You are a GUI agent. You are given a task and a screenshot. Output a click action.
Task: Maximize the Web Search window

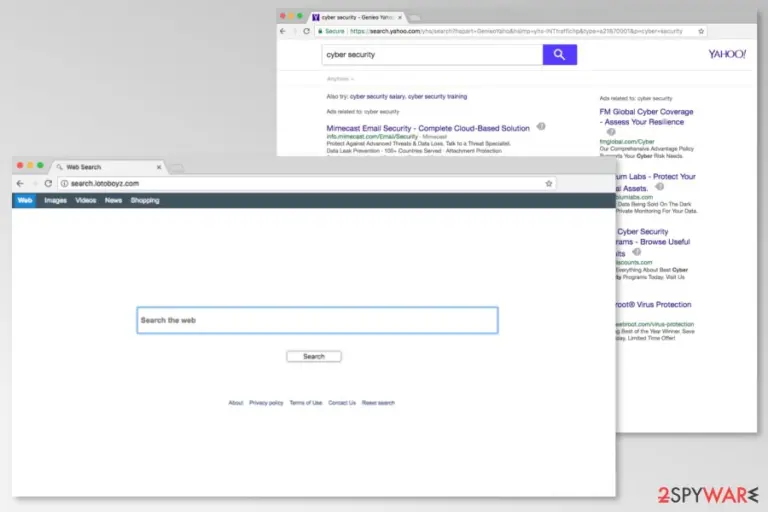click(x=40, y=166)
